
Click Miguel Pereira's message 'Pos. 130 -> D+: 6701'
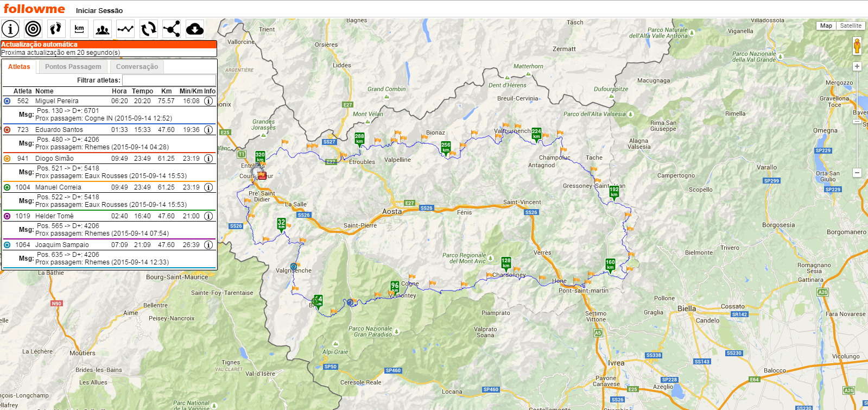click(68, 111)
